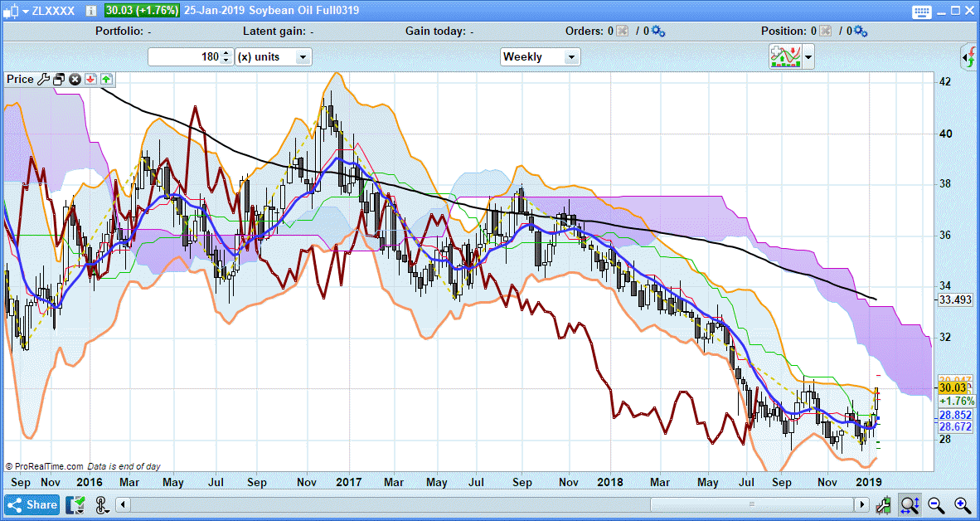
Task: Click the green ruler icon near zoom tools
Action: click(x=884, y=504)
